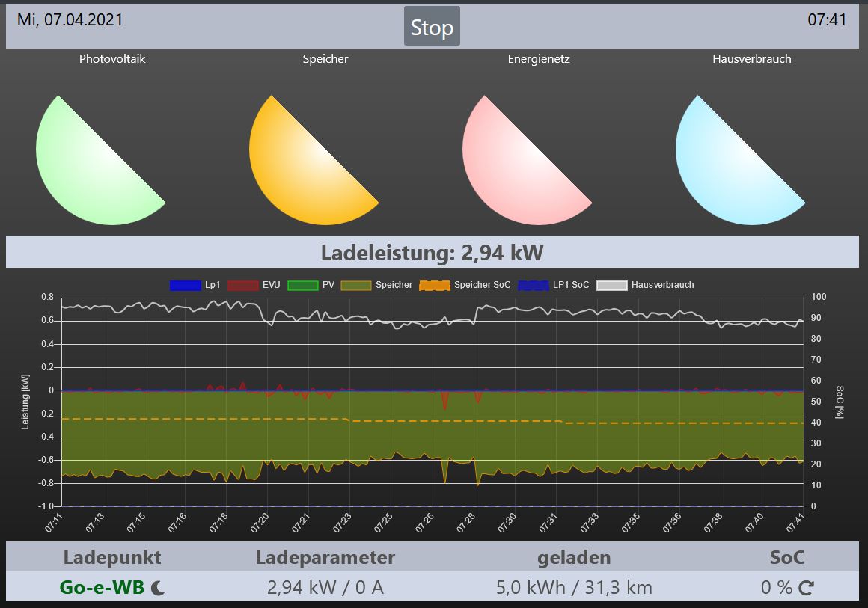Image resolution: width=868 pixels, height=608 pixels.
Task: Toggle Speicher series in chart legend
Action: pyautogui.click(x=376, y=285)
